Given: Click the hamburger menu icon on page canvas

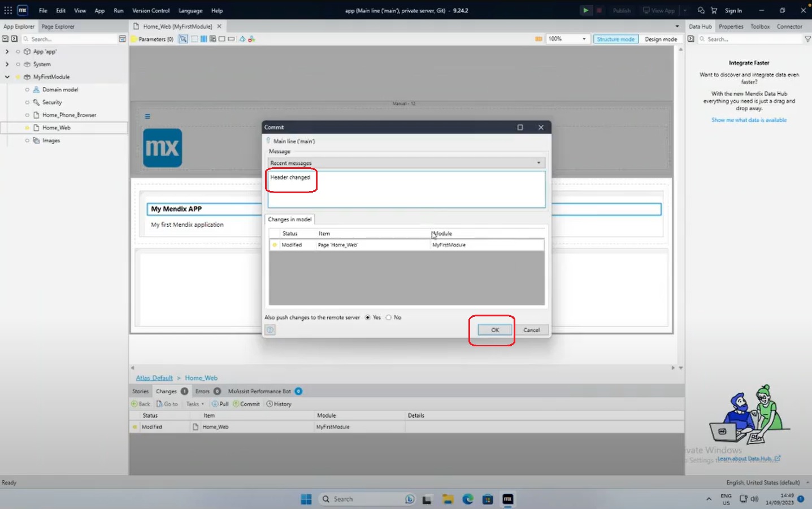Looking at the screenshot, I should pos(147,116).
